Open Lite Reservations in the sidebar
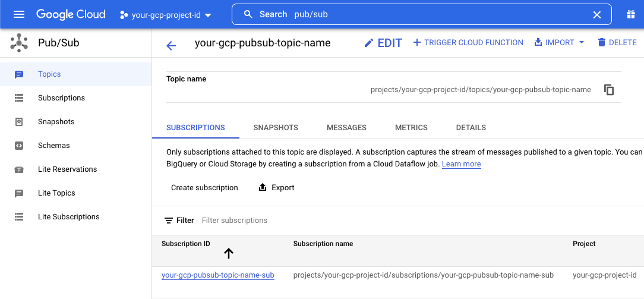Viewport: 644px width, 299px height. click(75, 169)
